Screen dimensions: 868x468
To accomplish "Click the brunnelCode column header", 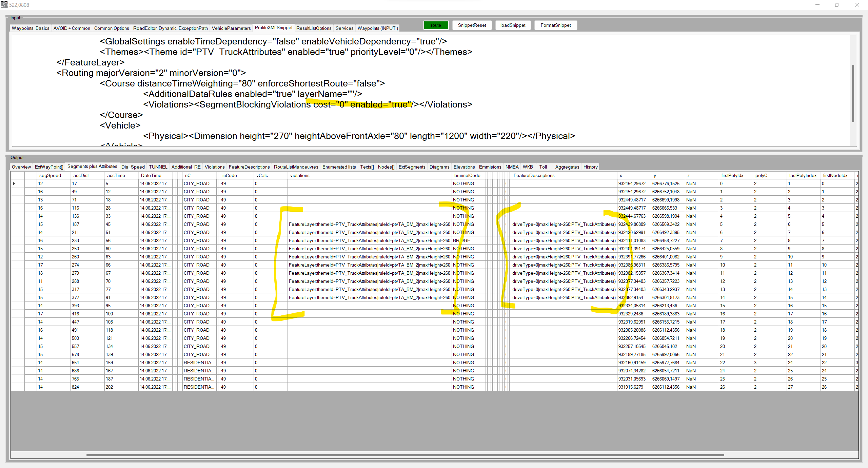I will click(467, 175).
